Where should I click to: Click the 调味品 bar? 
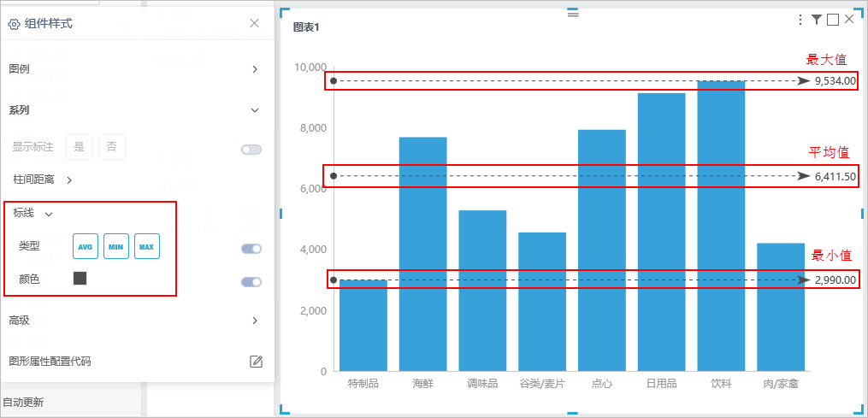click(482, 291)
